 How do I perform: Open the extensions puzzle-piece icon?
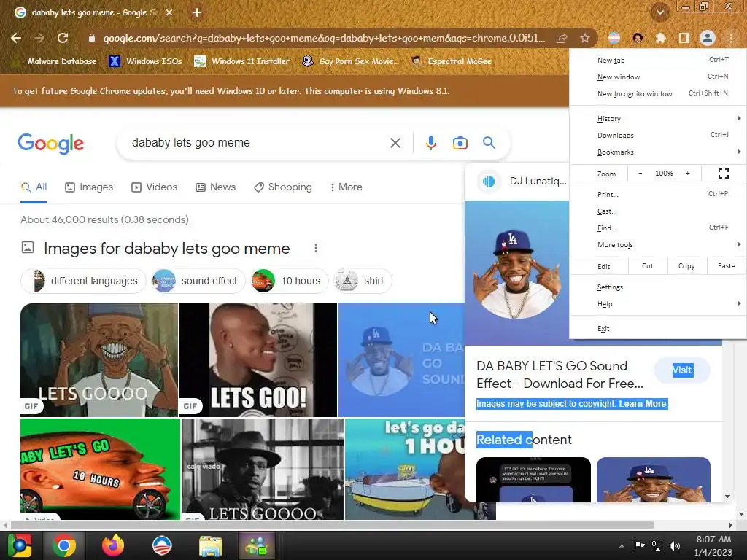[660, 38]
